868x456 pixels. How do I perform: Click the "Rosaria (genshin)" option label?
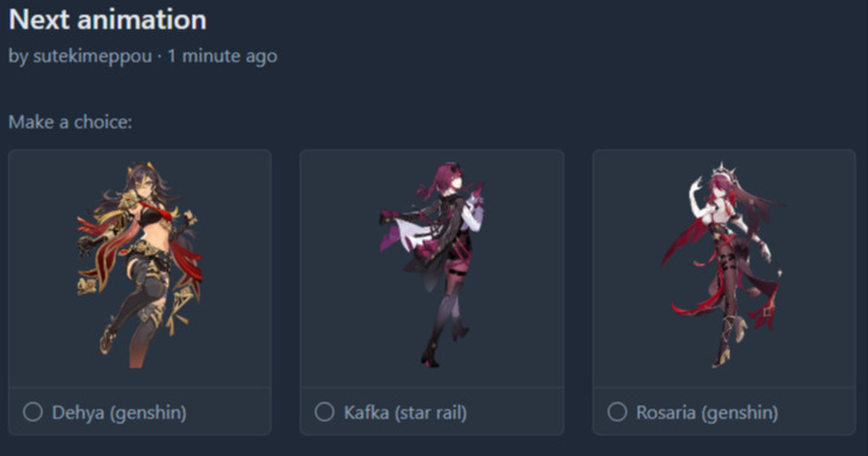point(707,413)
